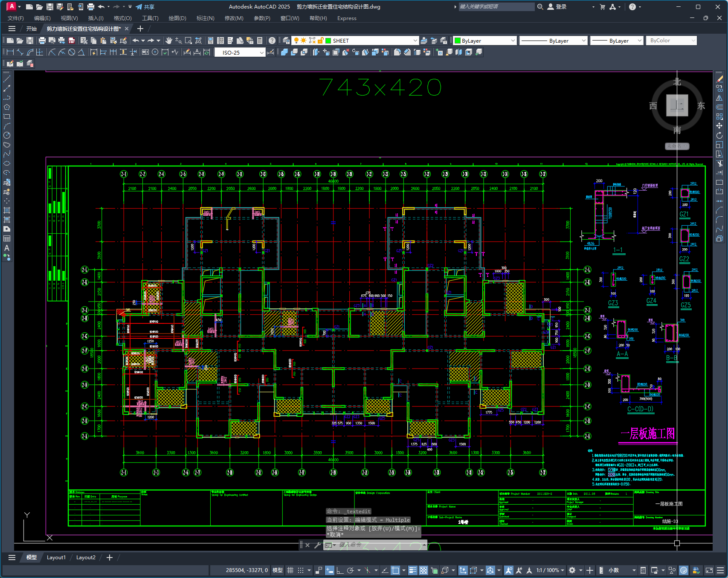Select the Rotate modify tool
This screenshot has height=578, width=728.
click(x=719, y=135)
